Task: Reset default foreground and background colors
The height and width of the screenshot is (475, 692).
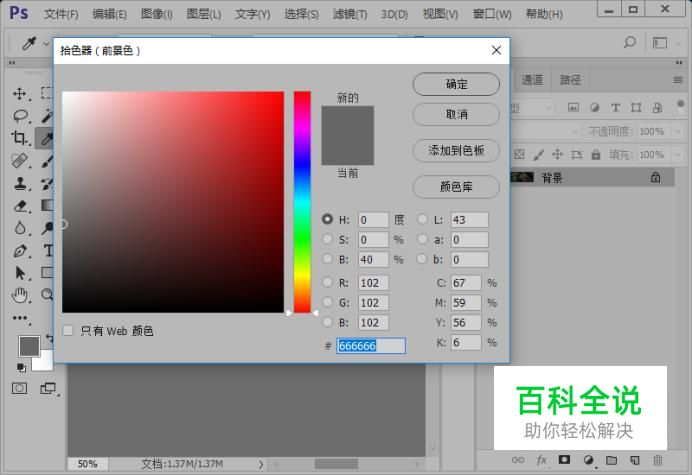Action: [21, 367]
